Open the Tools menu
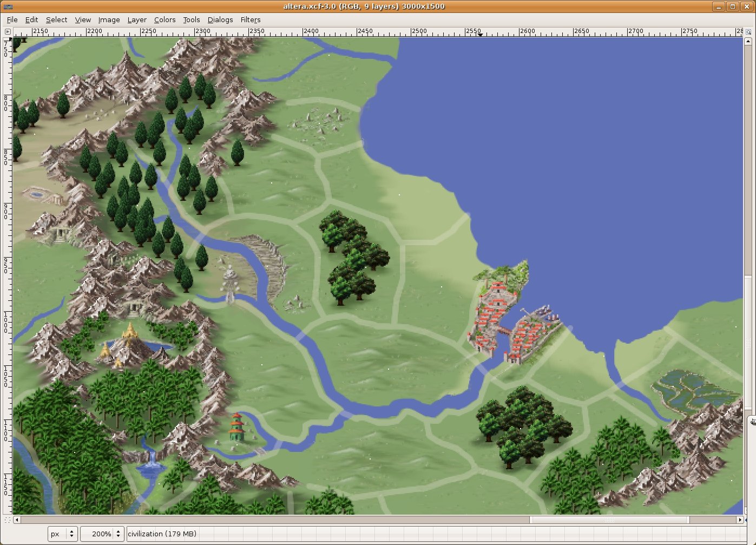Viewport: 756px width, 545px height. click(x=191, y=19)
